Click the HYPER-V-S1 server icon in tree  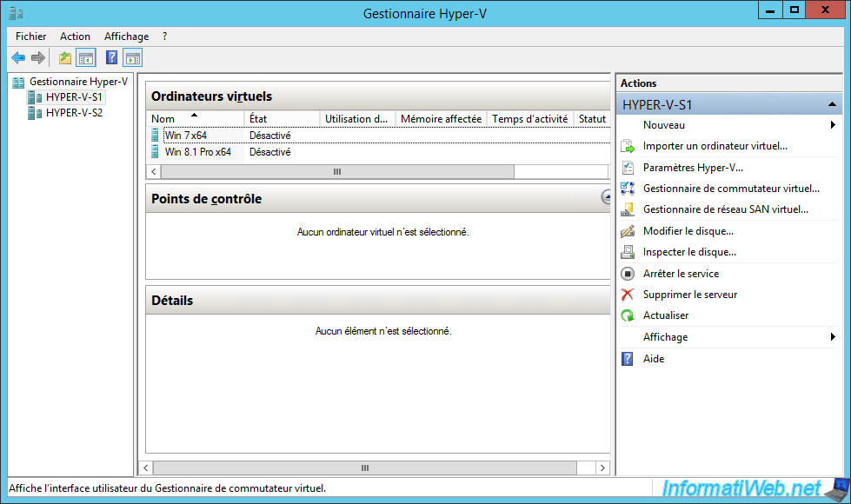(35, 97)
